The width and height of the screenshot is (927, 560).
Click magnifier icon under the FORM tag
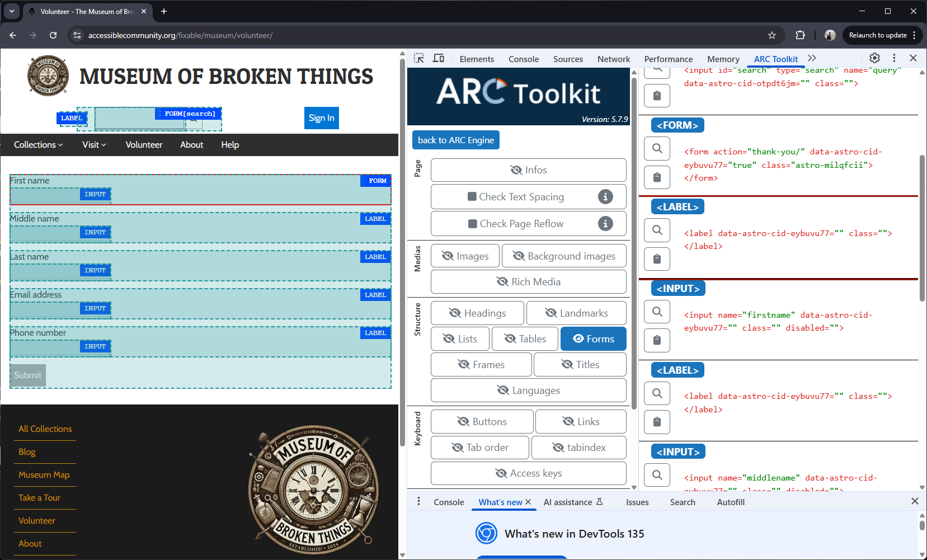tap(657, 148)
